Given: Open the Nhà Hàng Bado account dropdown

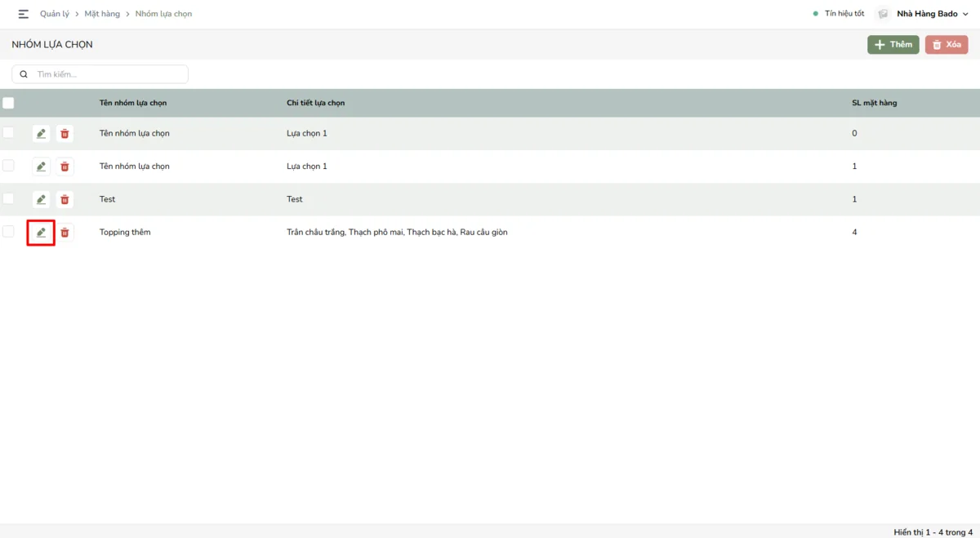Looking at the screenshot, I should (933, 14).
